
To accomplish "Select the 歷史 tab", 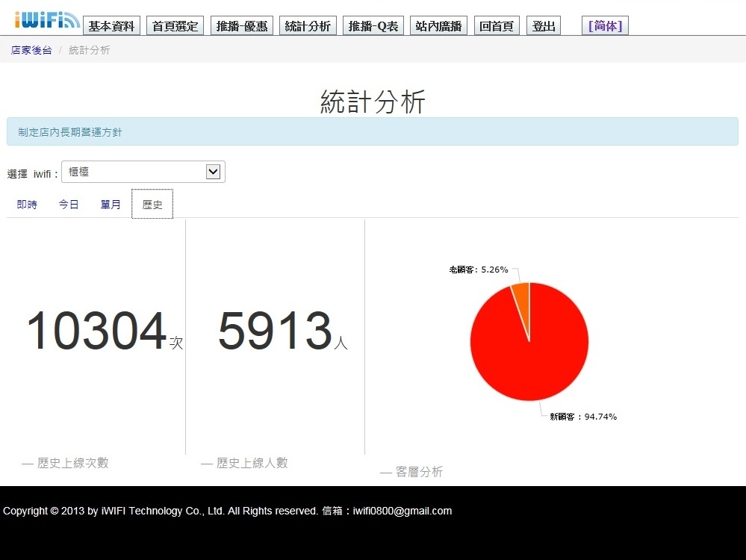I will click(x=152, y=204).
